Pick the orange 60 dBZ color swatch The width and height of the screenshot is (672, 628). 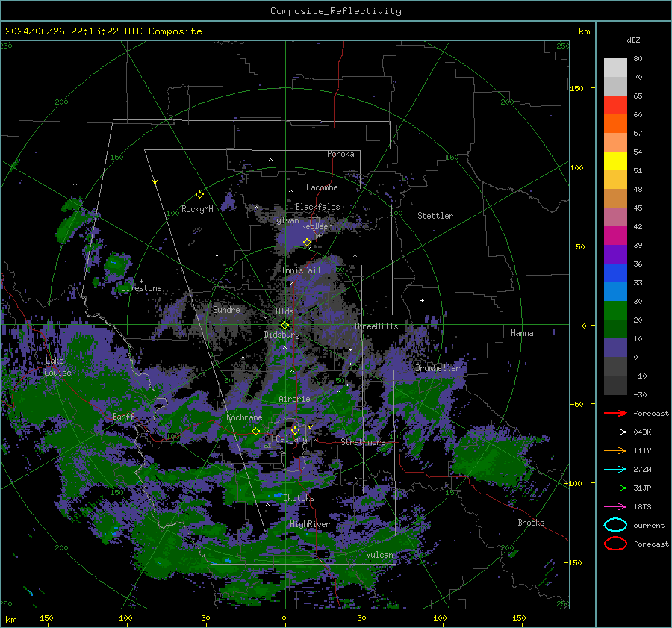click(x=615, y=123)
